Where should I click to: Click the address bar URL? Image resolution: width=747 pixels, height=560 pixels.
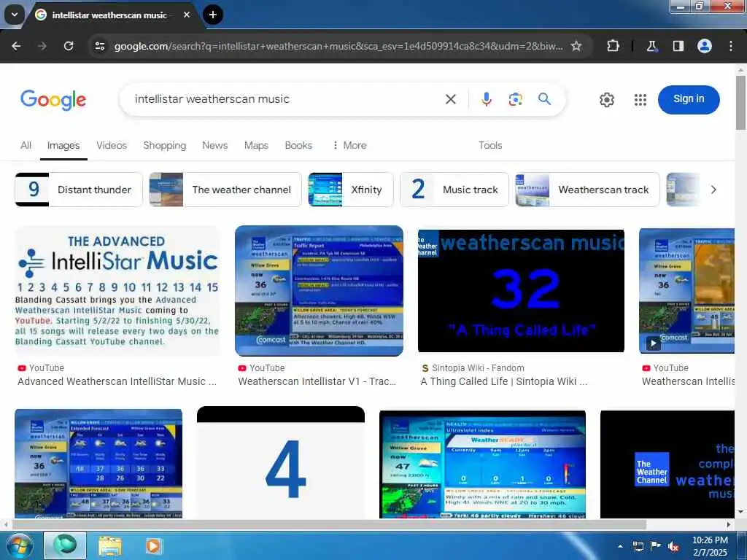coord(338,46)
